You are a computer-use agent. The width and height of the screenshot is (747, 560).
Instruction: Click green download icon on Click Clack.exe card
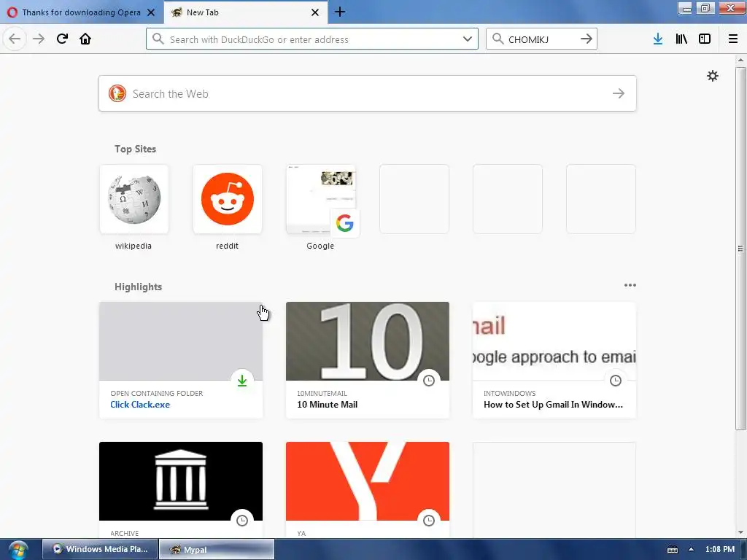coord(242,381)
